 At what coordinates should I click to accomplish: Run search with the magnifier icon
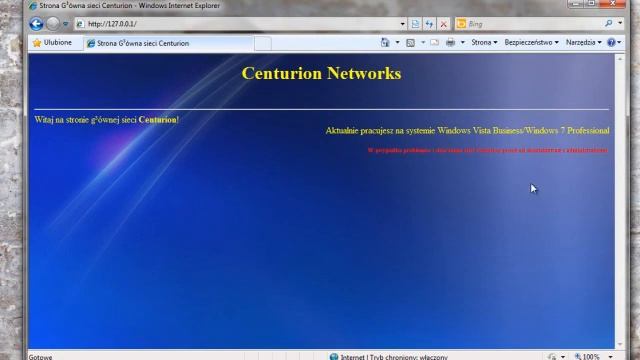click(x=609, y=23)
